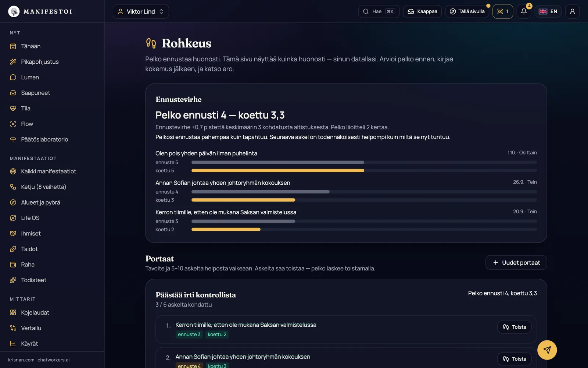The width and height of the screenshot is (588, 368).
Task: Click the Saapuneet inbox icon
Action: tap(13, 93)
